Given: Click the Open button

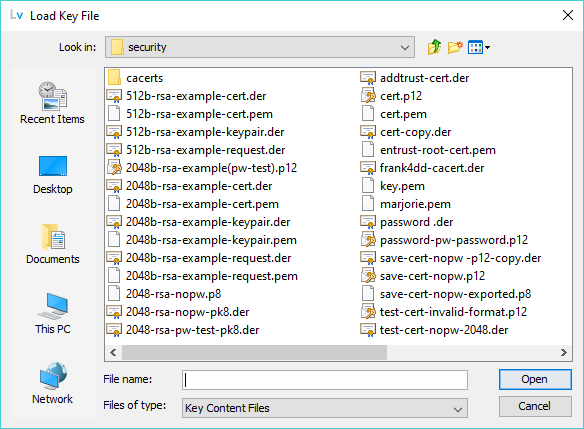Looking at the screenshot, I should pos(535,379).
